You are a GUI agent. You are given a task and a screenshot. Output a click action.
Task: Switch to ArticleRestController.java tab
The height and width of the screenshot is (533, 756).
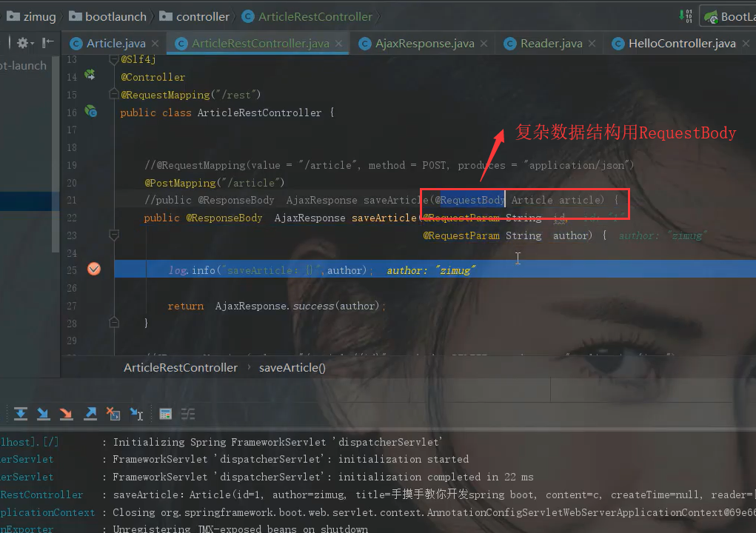click(x=261, y=44)
